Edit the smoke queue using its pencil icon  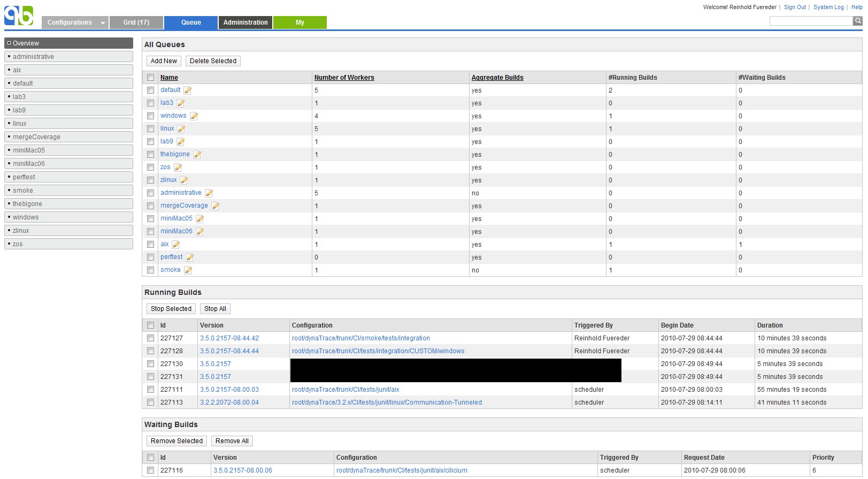[x=188, y=270]
